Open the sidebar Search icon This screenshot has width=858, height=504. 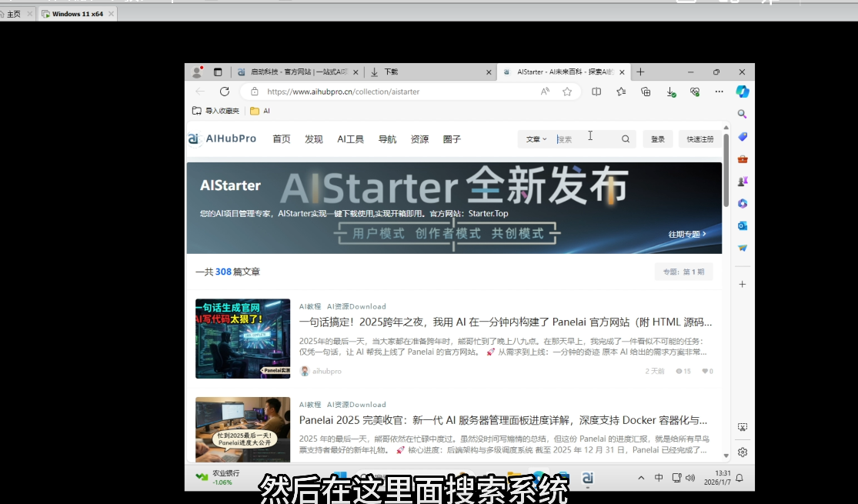click(x=742, y=114)
